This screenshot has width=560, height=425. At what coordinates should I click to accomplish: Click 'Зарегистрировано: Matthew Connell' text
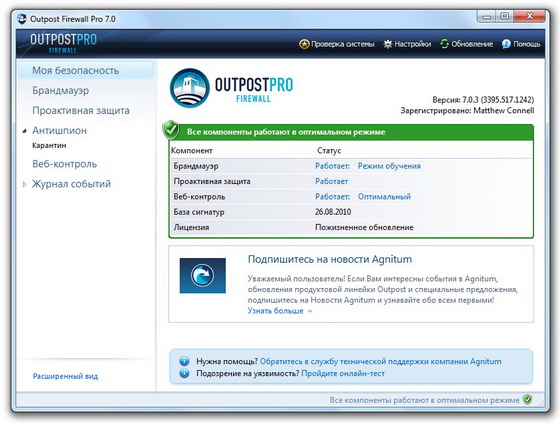click(467, 110)
